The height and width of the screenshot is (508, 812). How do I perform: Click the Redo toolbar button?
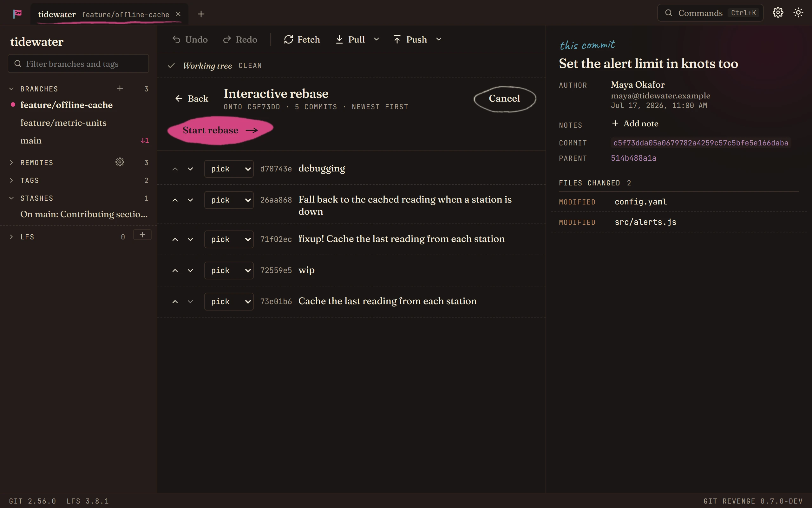coord(240,39)
